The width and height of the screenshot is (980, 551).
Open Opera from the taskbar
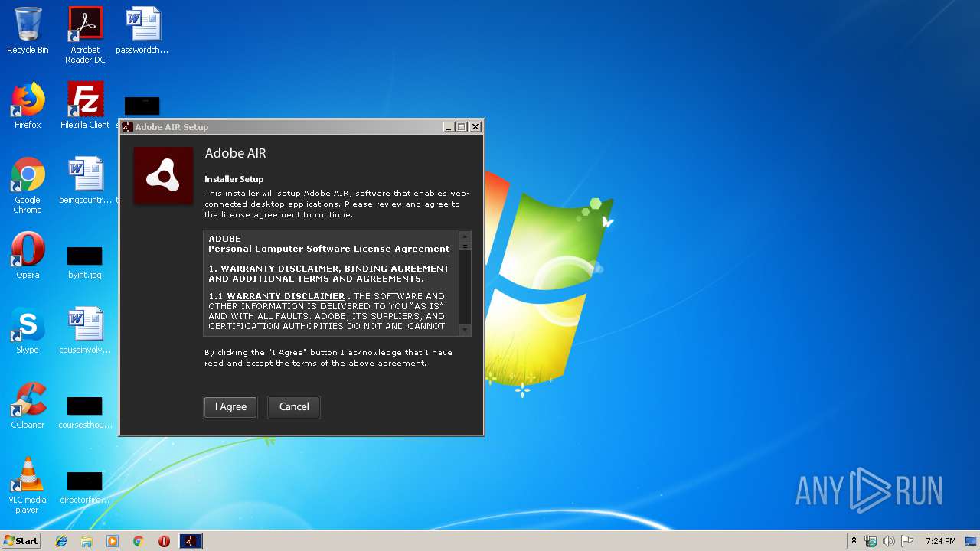point(164,541)
